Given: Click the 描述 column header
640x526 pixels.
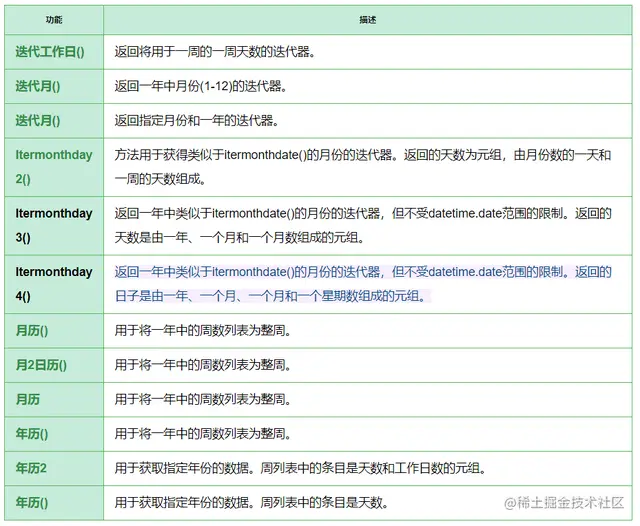Looking at the screenshot, I should (x=368, y=20).
